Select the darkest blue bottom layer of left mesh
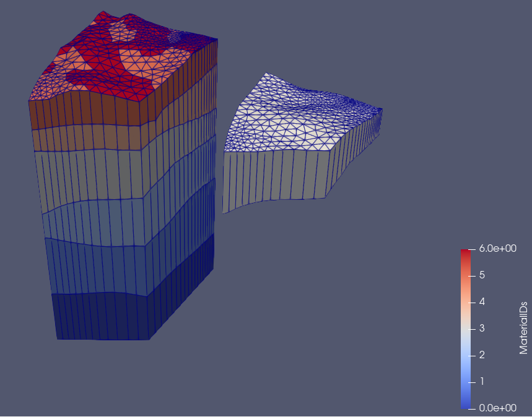The width and height of the screenshot is (532, 417). (x=99, y=316)
